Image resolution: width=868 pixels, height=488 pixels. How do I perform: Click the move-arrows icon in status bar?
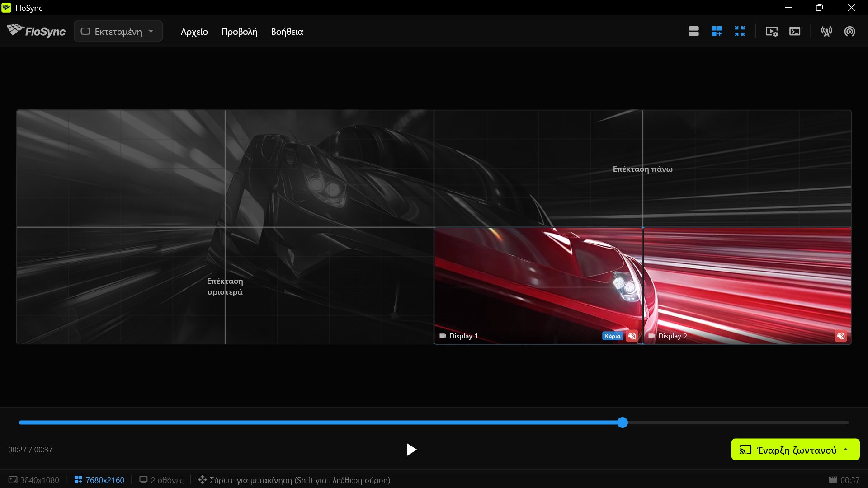click(202, 480)
